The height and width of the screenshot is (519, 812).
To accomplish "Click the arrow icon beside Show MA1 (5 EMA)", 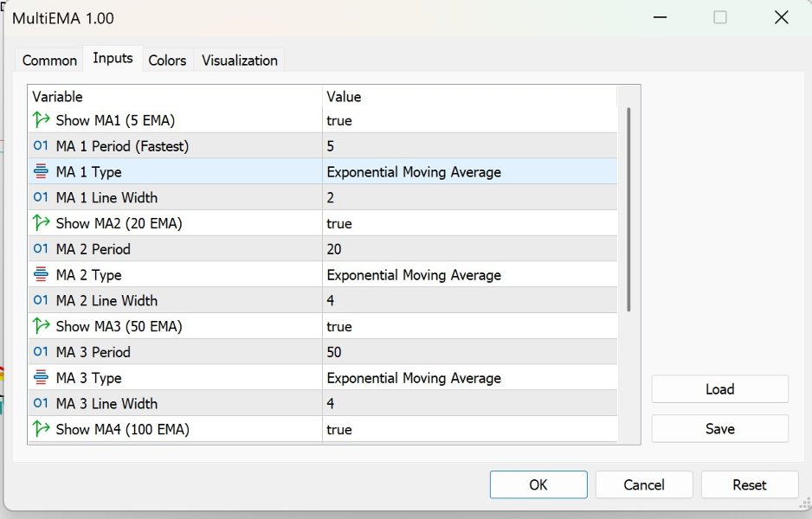I will click(x=41, y=120).
